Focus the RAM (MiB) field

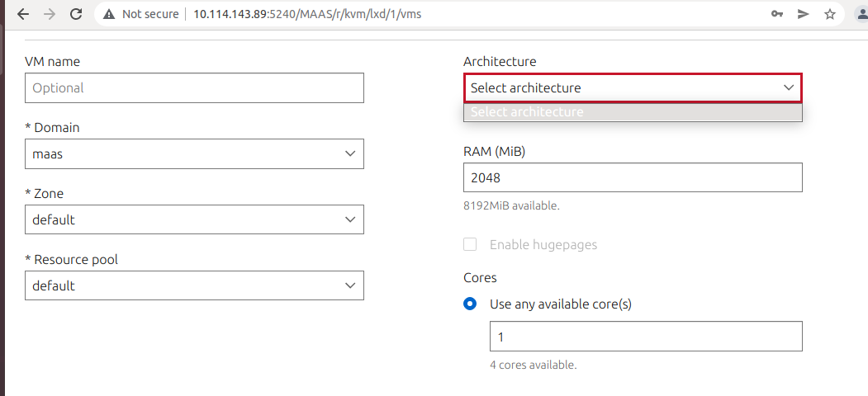[632, 177]
